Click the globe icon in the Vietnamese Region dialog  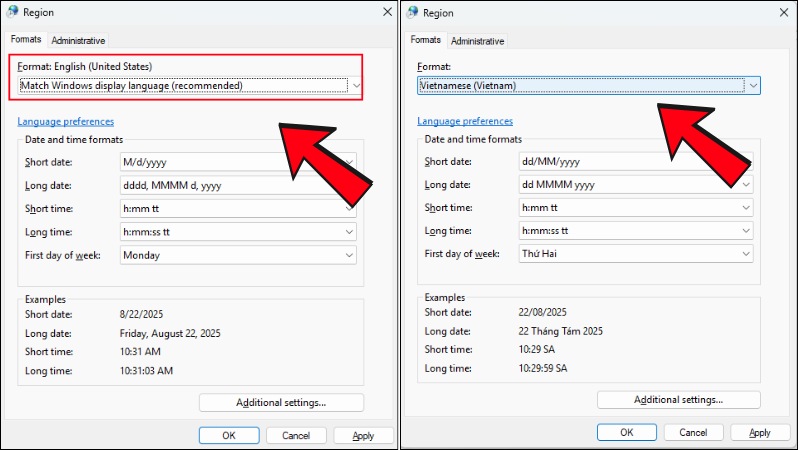click(x=413, y=12)
